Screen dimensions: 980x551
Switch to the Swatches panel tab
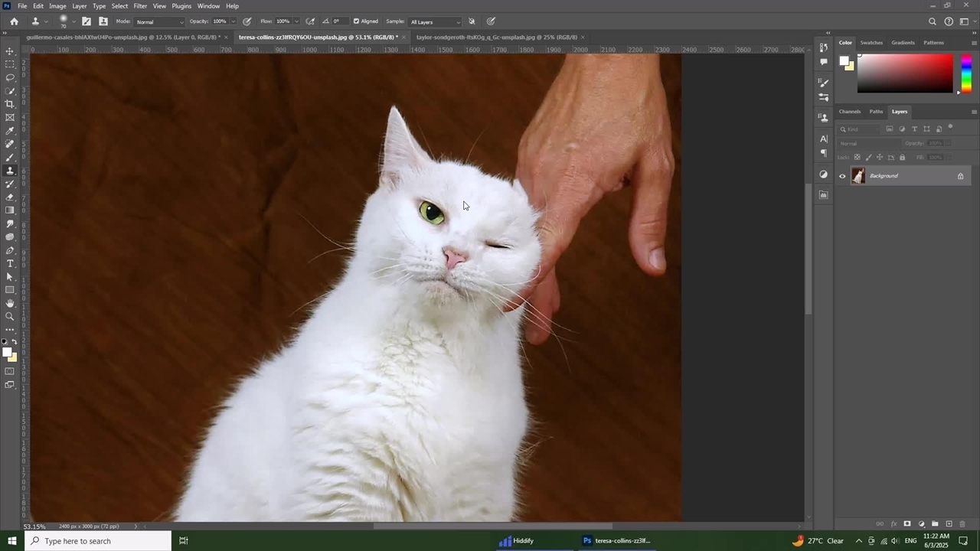[871, 43]
